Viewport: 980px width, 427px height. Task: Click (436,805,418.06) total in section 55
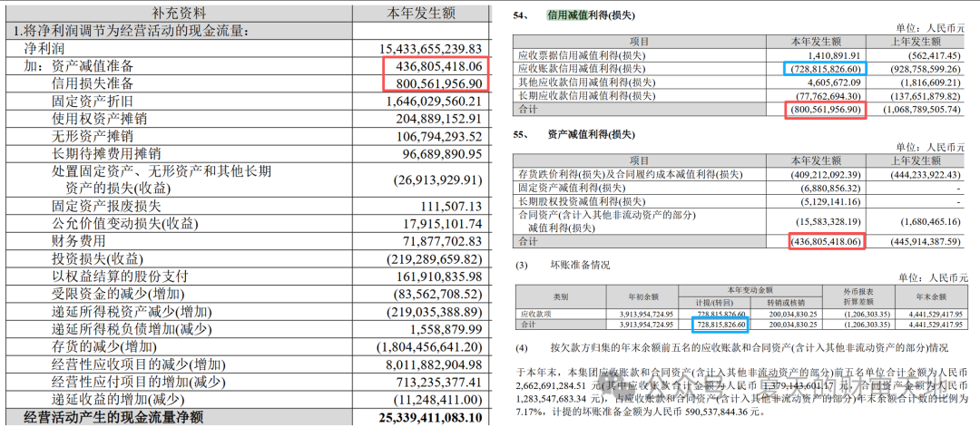827,240
